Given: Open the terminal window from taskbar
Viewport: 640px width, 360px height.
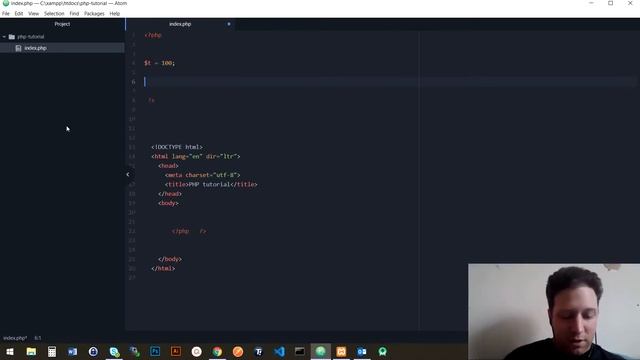Looking at the screenshot, I should pos(300,351).
